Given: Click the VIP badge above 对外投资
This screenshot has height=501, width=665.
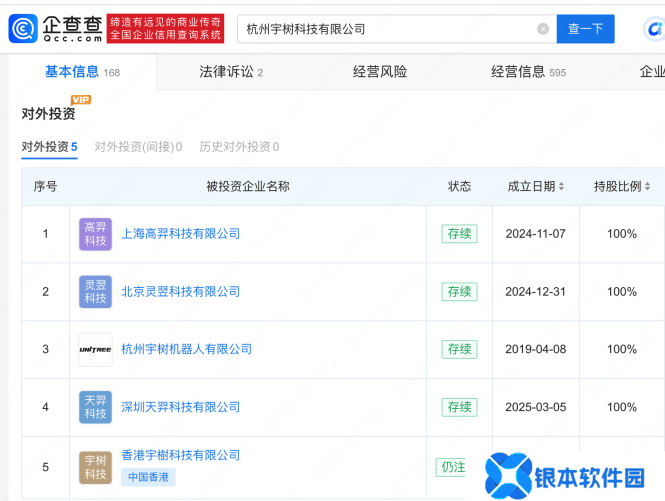Looking at the screenshot, I should click(81, 100).
